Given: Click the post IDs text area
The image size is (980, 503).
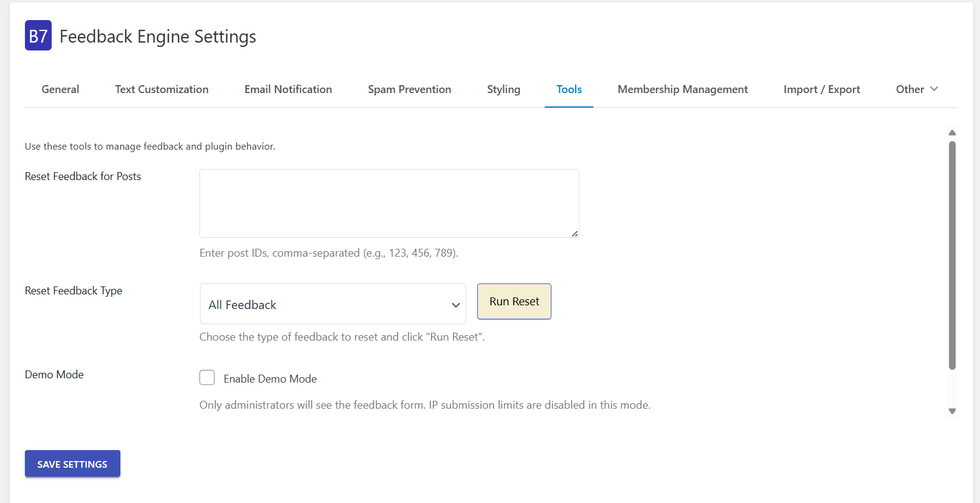Looking at the screenshot, I should (389, 203).
